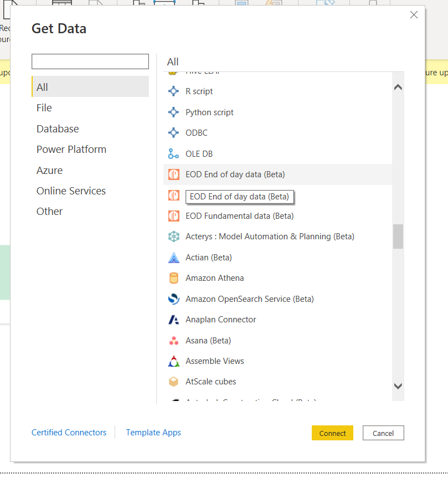Open the Template Apps link

point(153,433)
